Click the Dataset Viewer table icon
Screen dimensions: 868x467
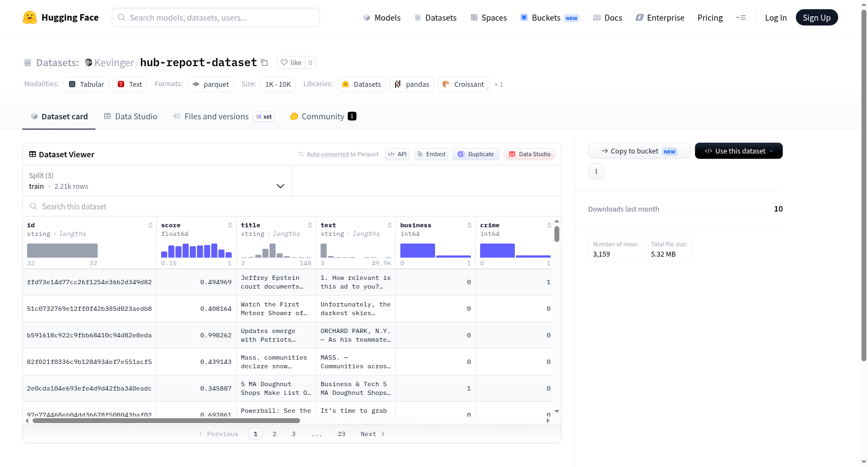tap(33, 154)
